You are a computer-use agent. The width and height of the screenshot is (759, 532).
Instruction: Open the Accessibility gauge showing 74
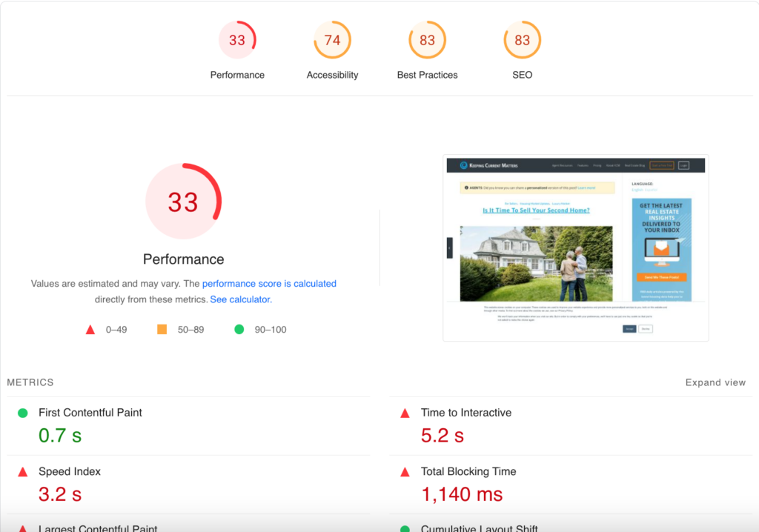click(332, 39)
